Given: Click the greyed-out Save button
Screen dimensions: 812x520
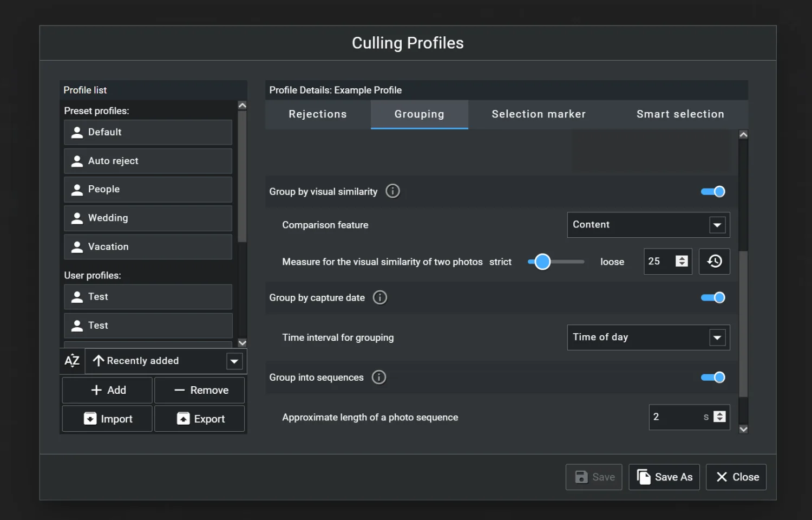Looking at the screenshot, I should (x=594, y=477).
